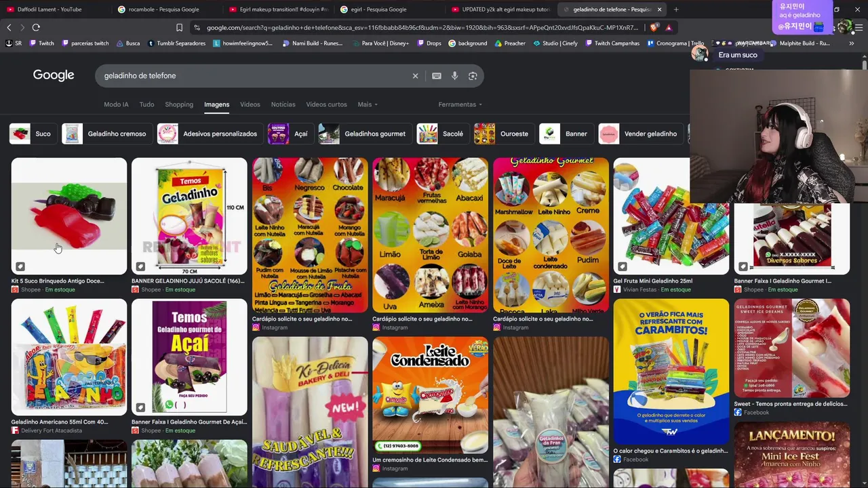Open the Notícias results tab
Viewport: 868px width, 488px height.
click(283, 104)
